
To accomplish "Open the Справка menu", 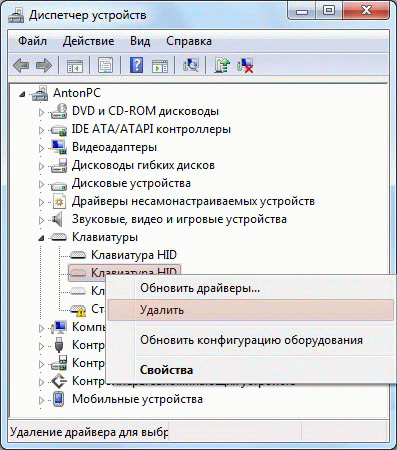I will (x=189, y=41).
